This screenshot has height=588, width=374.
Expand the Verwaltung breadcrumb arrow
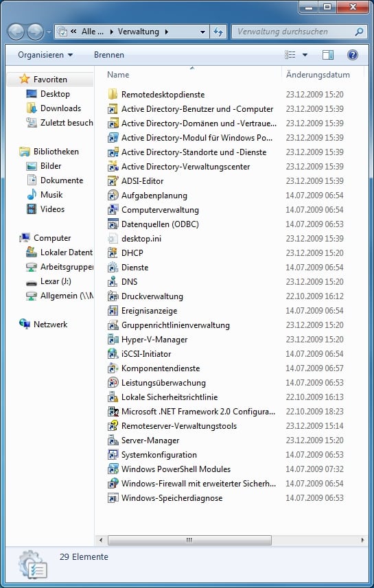167,32
